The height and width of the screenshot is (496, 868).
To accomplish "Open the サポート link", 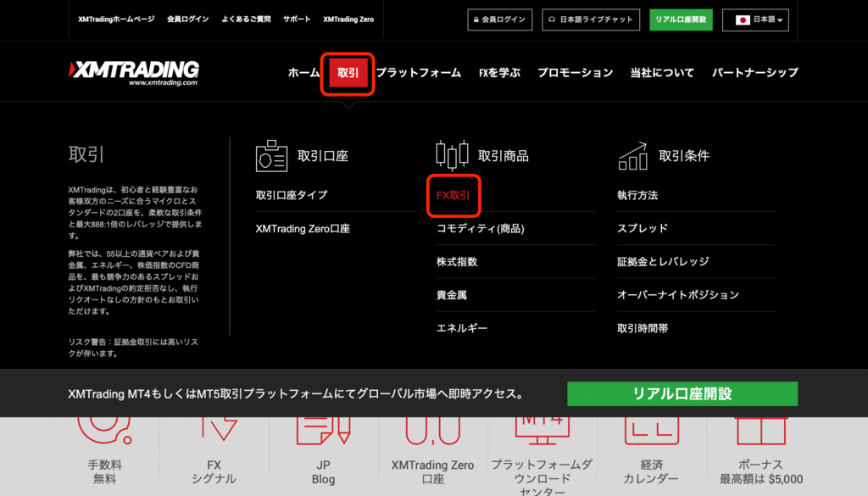I will [297, 20].
